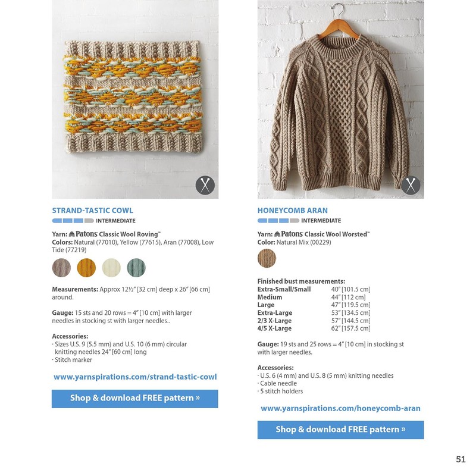The width and height of the screenshot is (476, 476).
Task: Click the Honeycomb Aran sweater photo
Action: tap(340, 99)
